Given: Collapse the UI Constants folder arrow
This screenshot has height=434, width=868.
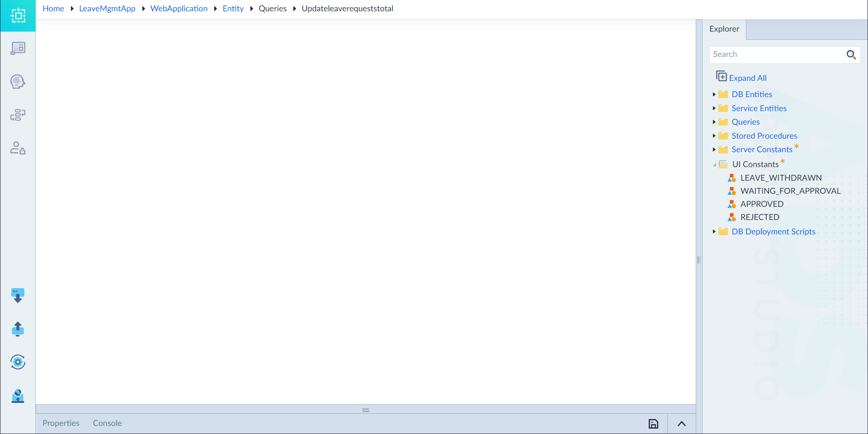Looking at the screenshot, I should click(715, 165).
